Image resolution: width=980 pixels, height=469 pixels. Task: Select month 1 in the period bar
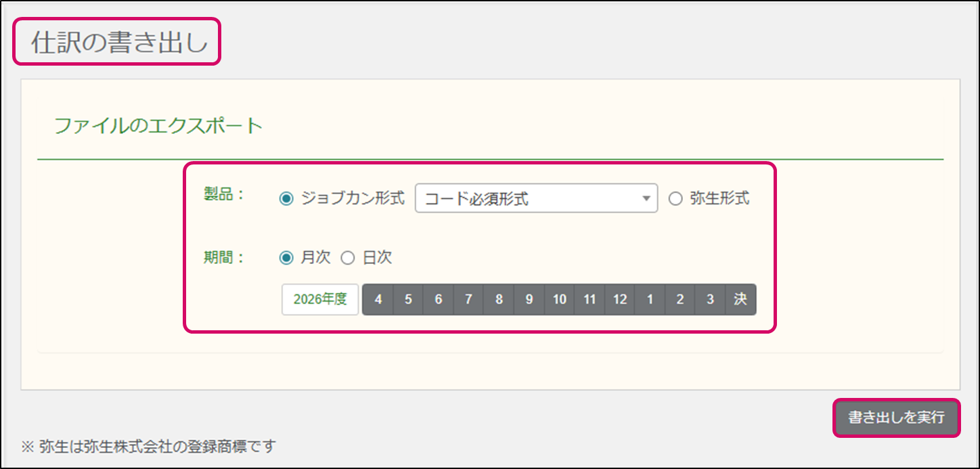pos(650,300)
